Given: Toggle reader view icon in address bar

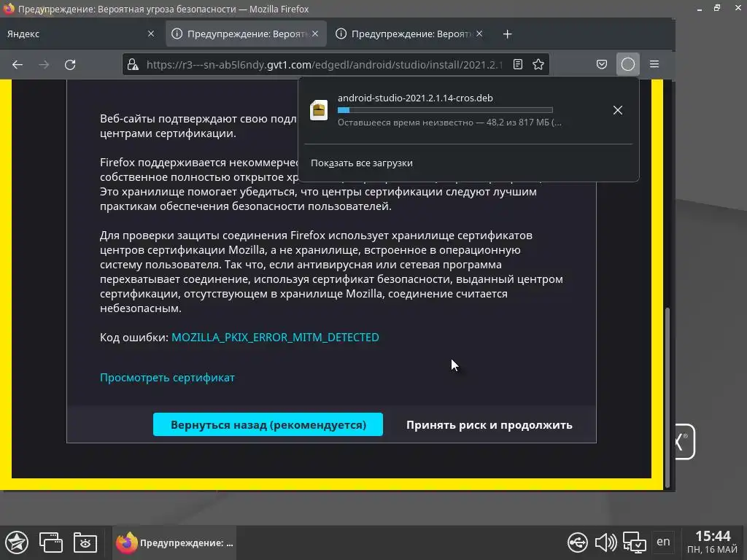Looking at the screenshot, I should click(x=518, y=64).
